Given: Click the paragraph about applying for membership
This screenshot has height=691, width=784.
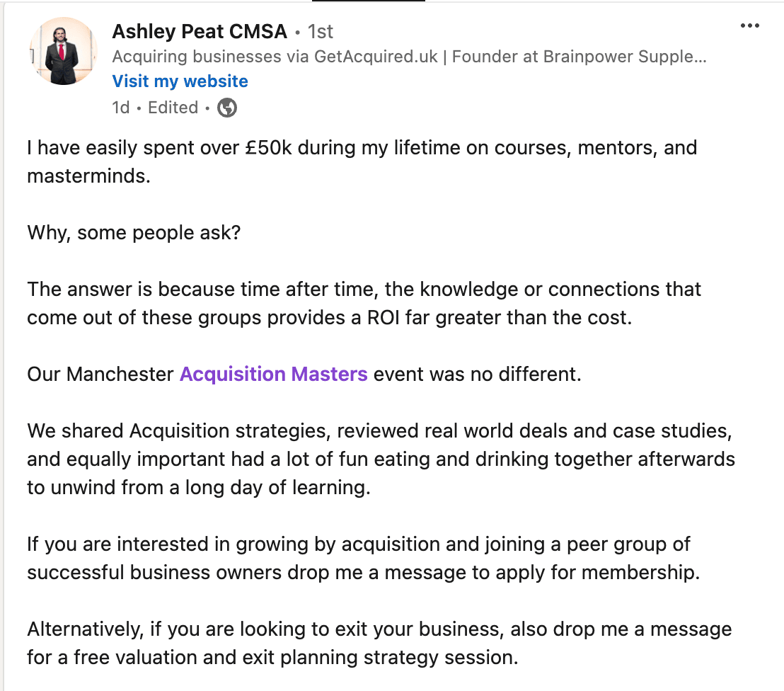Looking at the screenshot, I should pos(364,558).
